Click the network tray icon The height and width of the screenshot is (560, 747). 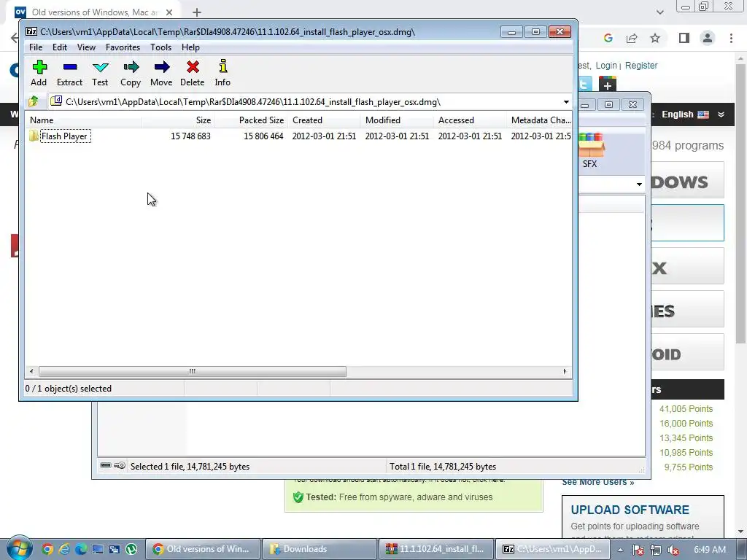coord(656,550)
